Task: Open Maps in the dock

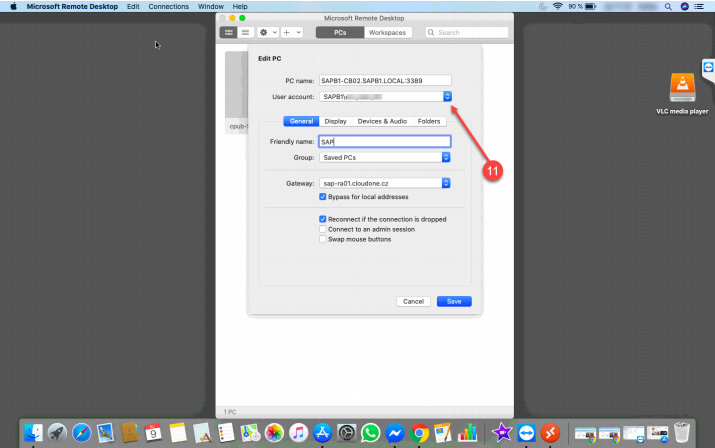Action: pyautogui.click(x=250, y=432)
